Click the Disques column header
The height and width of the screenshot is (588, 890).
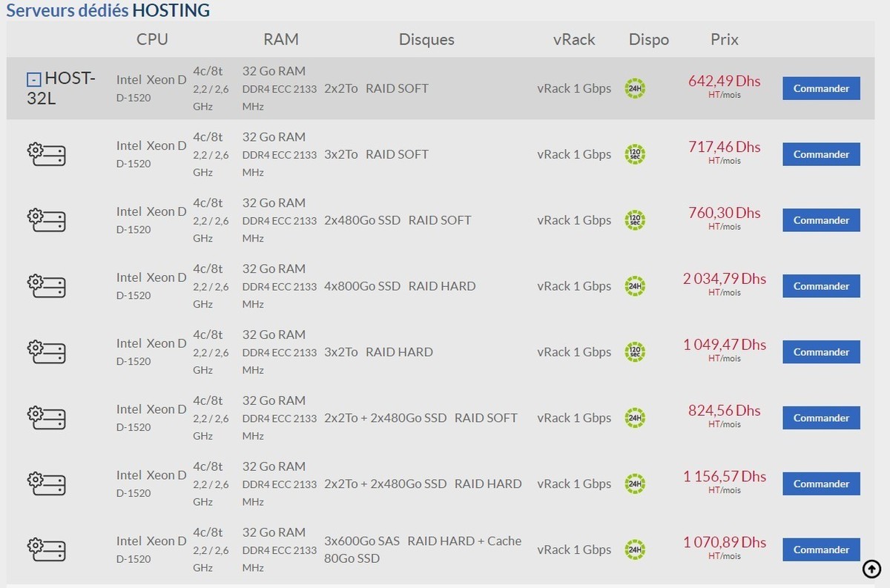426,39
